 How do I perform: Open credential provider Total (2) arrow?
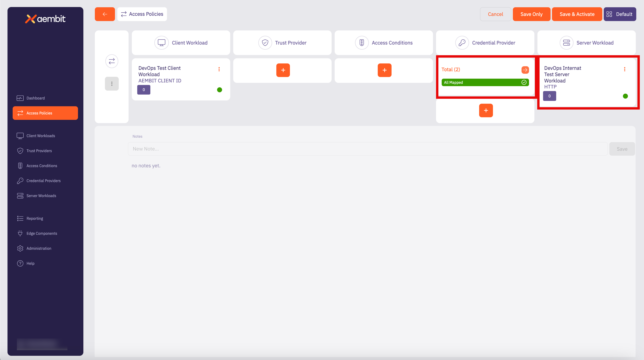pyautogui.click(x=525, y=70)
